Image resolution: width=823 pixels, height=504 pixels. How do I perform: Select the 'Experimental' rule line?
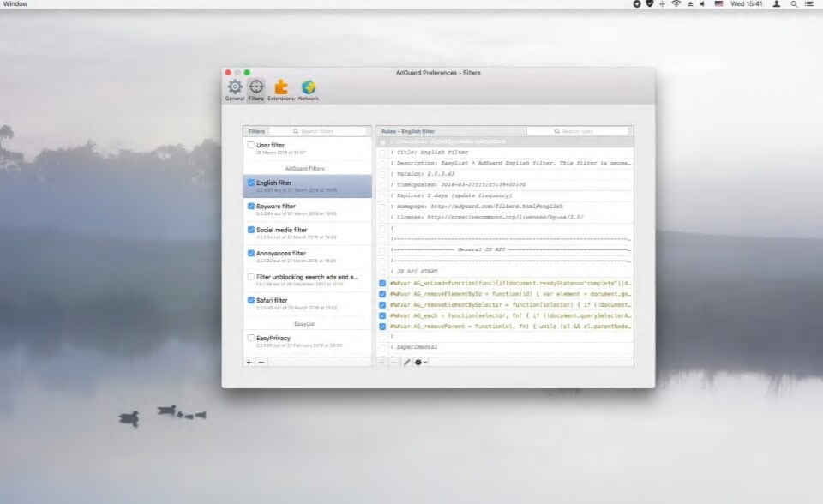tap(505, 347)
